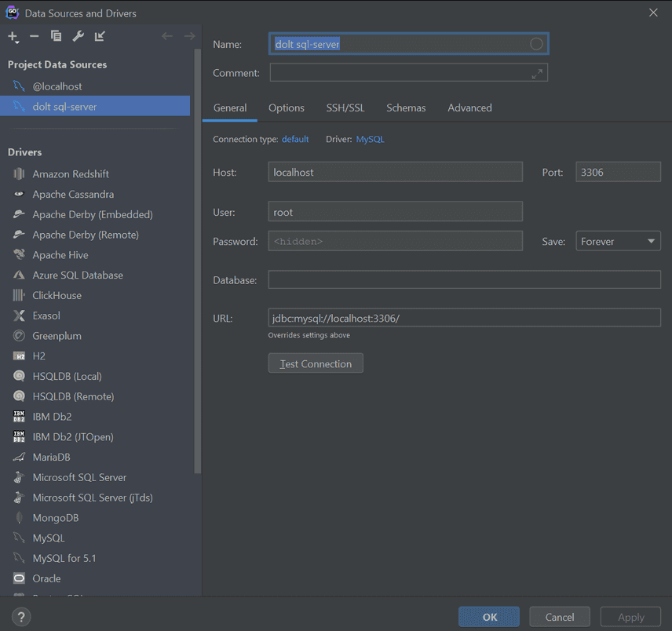672x631 pixels.
Task: Click the URL field
Action: pyautogui.click(x=464, y=318)
